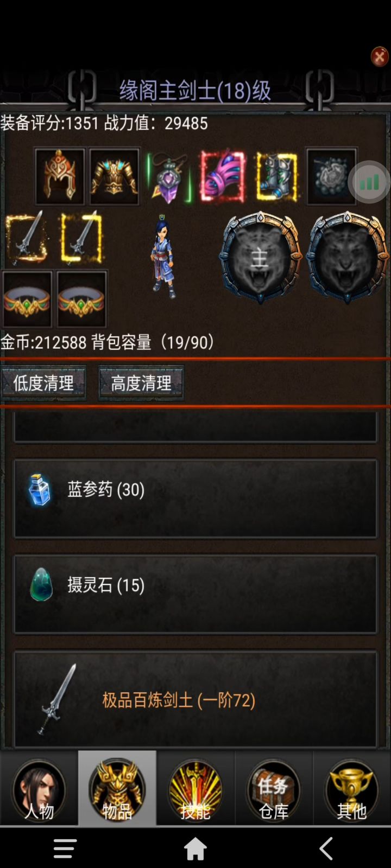
Task: Click the 低度清理 button
Action: (43, 383)
